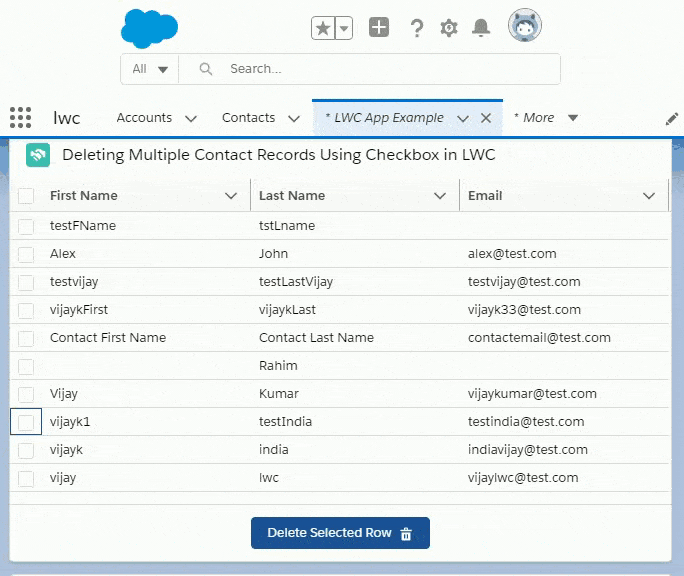Image resolution: width=684 pixels, height=576 pixels.
Task: Open help question mark icon
Action: coord(417,28)
